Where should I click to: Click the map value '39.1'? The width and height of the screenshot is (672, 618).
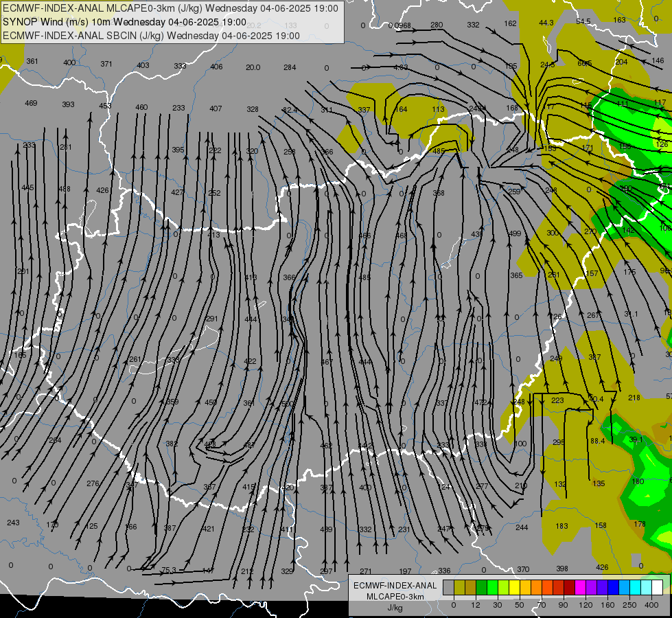point(636,439)
